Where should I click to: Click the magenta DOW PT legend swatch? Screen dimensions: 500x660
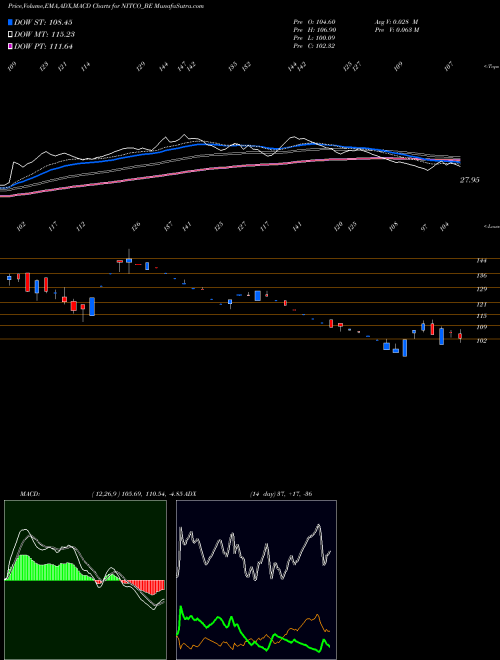[10, 46]
